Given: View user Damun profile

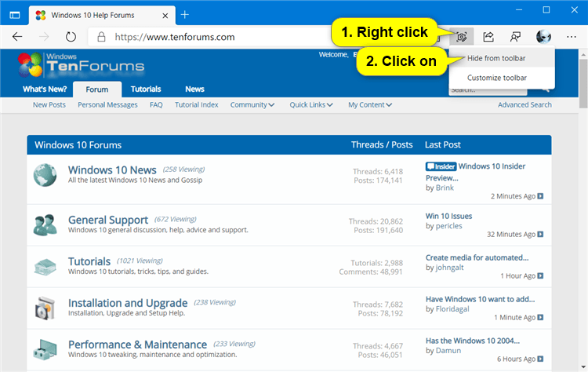Looking at the screenshot, I should pyautogui.click(x=448, y=351).
